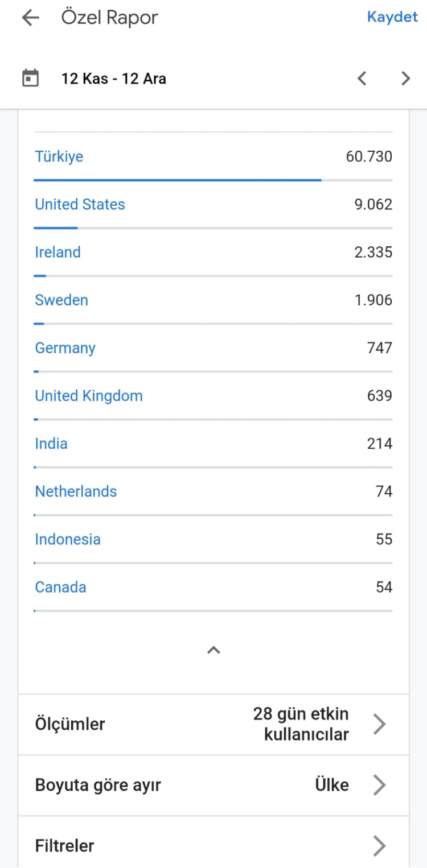Open the Netherlands entry

pos(76,491)
